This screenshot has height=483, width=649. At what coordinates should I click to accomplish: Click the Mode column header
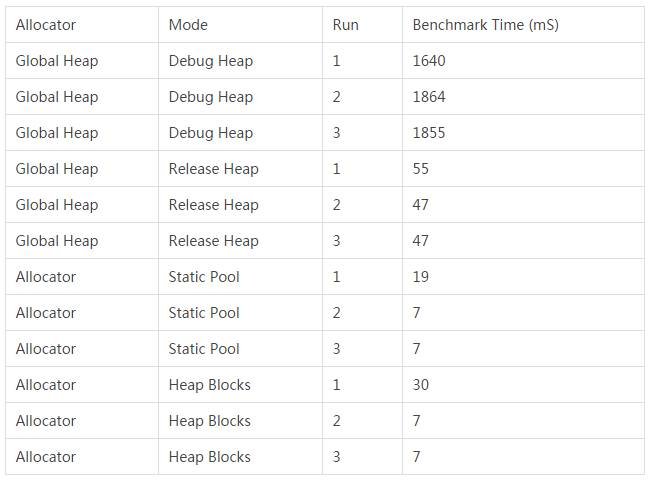coord(188,25)
